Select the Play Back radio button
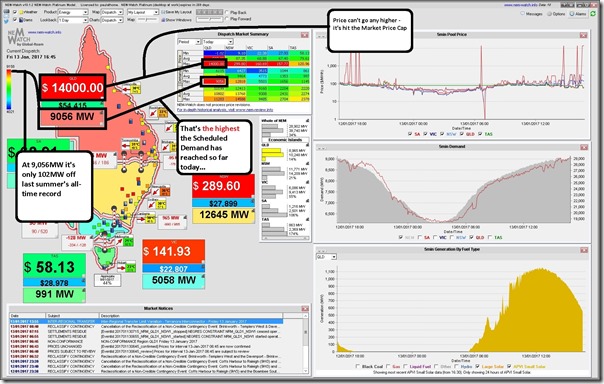Screen dimensions: 604x384 (x=226, y=13)
